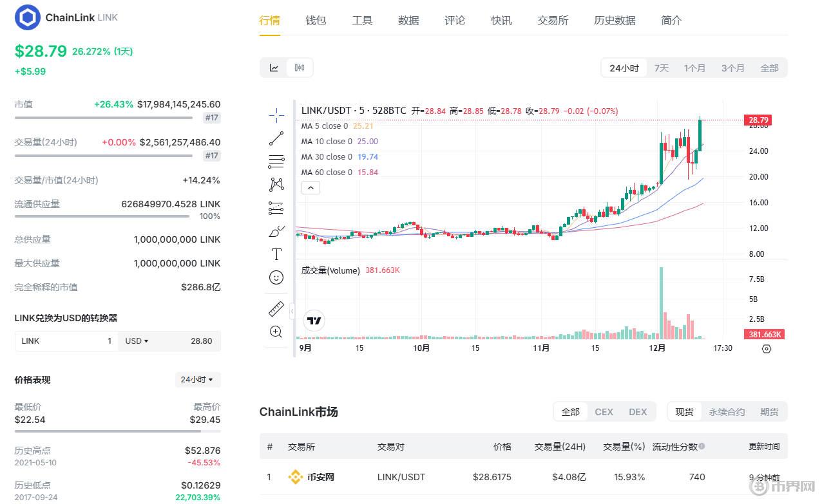Screen dimensions: 822x504
Task: Open the 数据 tab
Action: [x=409, y=21]
